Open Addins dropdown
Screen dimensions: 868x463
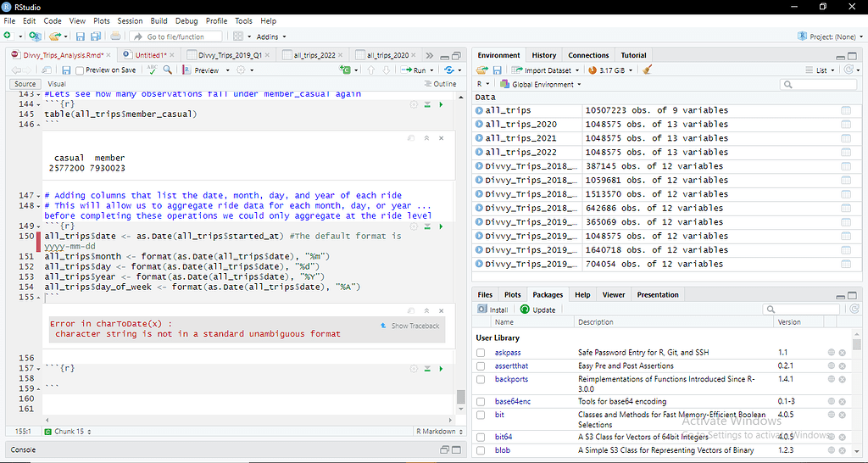coord(271,36)
